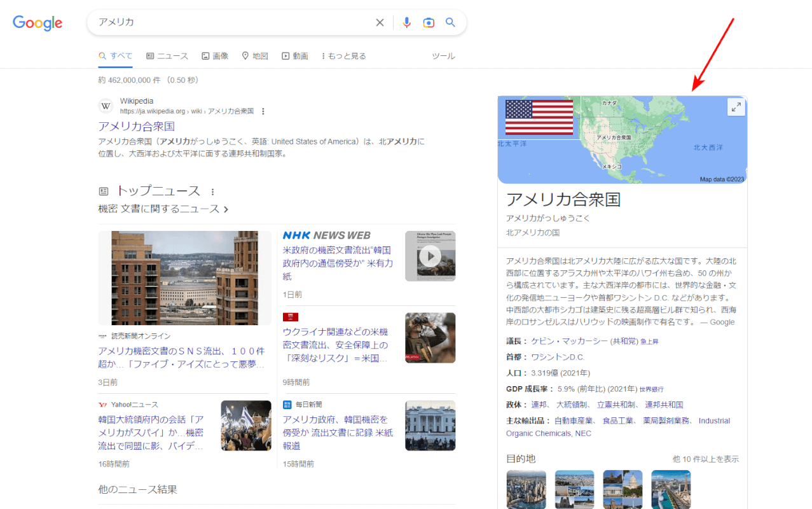Click the Wikipedia favicon icon

tap(106, 106)
